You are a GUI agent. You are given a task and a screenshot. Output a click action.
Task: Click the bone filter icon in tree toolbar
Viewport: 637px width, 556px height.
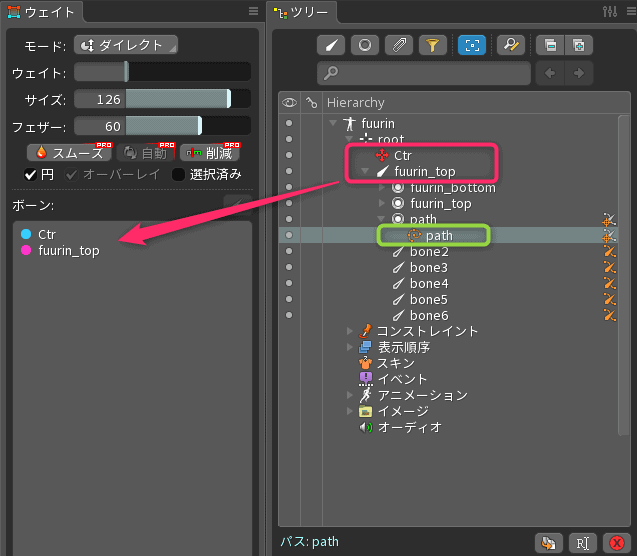click(331, 45)
